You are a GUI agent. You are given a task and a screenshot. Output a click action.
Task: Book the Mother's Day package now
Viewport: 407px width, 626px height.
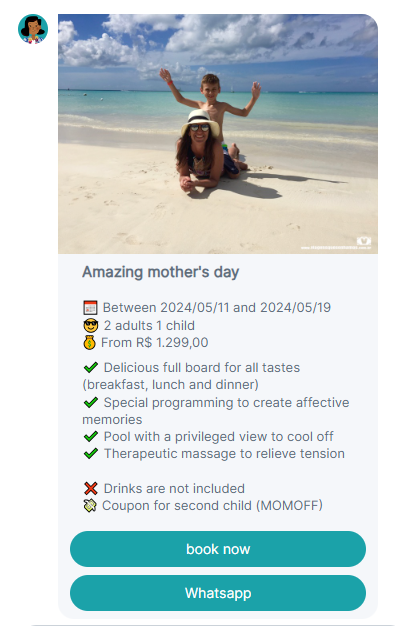pos(218,549)
